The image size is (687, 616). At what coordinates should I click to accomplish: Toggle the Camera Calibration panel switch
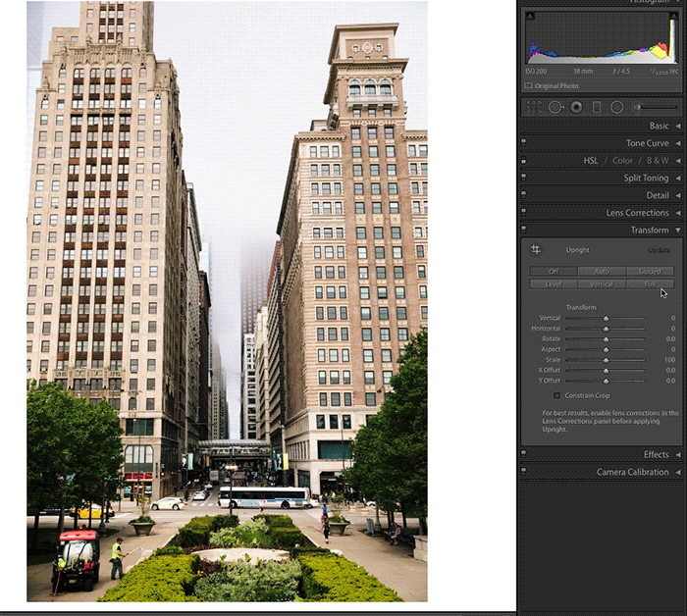tap(523, 472)
